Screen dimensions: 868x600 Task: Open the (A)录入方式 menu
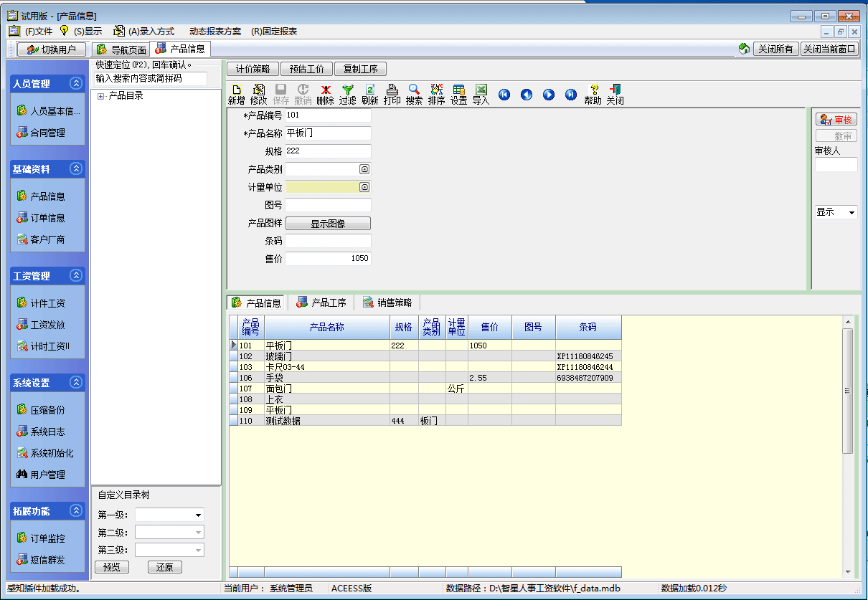click(151, 32)
